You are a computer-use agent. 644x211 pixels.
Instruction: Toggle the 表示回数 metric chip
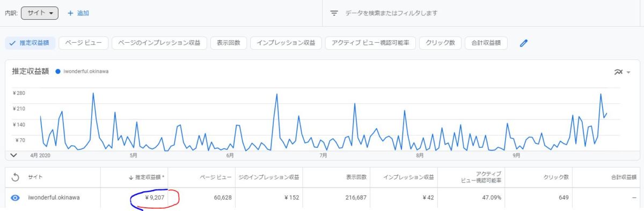tap(229, 43)
